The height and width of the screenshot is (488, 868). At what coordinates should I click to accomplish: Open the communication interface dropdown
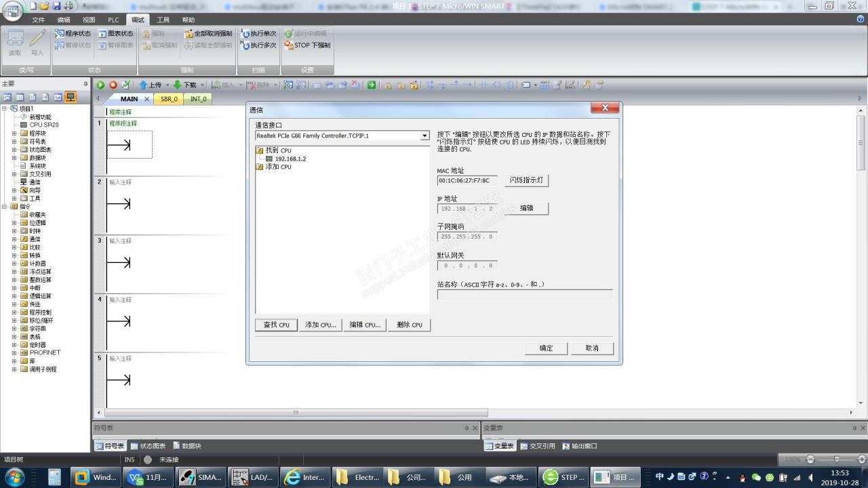coord(425,136)
